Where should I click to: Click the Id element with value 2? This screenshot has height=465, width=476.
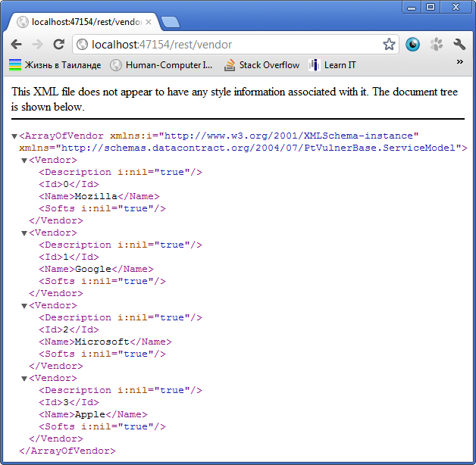point(69,329)
